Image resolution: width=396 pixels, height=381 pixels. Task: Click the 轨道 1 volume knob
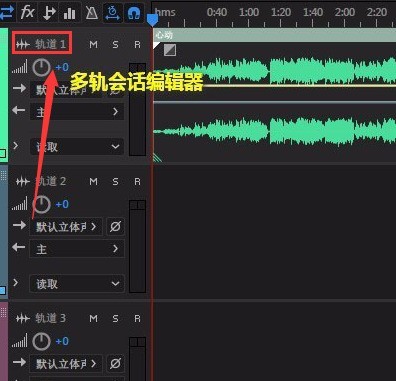[x=41, y=67]
